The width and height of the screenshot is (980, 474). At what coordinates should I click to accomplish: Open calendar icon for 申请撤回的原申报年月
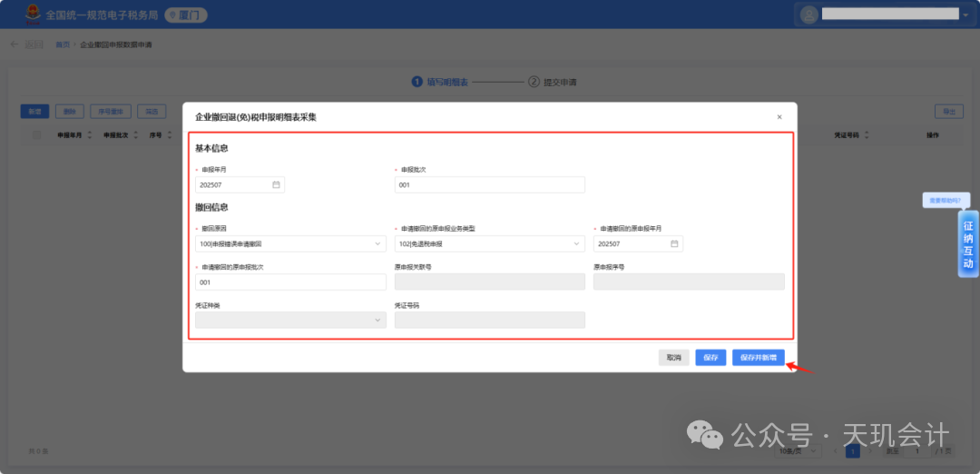coord(674,244)
